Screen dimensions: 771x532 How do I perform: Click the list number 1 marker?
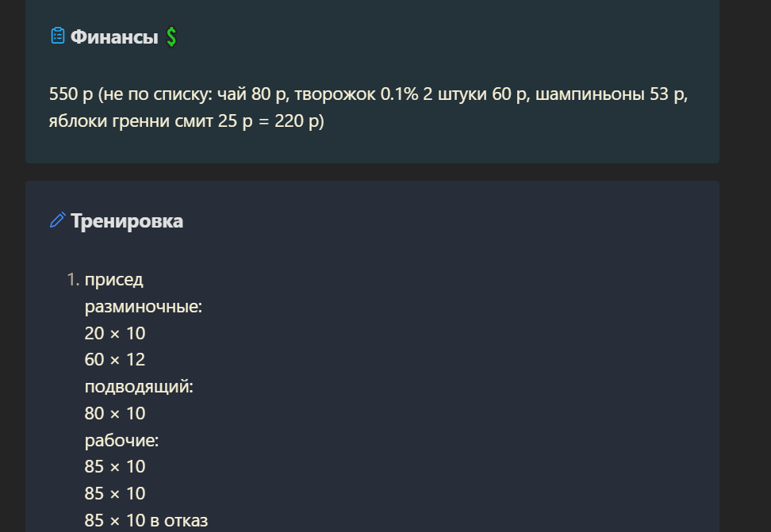pyautogui.click(x=73, y=279)
